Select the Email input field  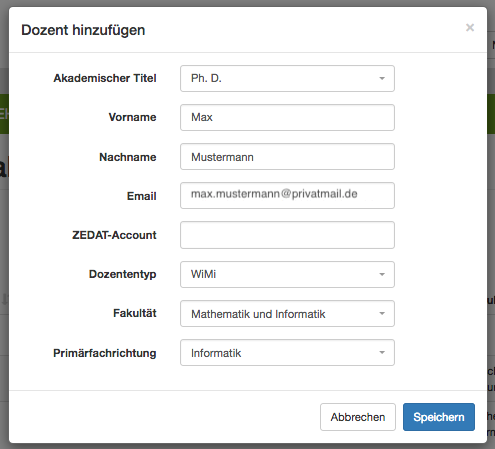287,196
